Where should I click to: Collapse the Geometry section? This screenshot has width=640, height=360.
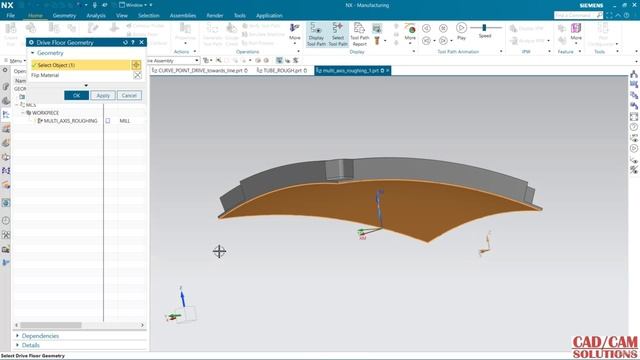[x=33, y=53]
